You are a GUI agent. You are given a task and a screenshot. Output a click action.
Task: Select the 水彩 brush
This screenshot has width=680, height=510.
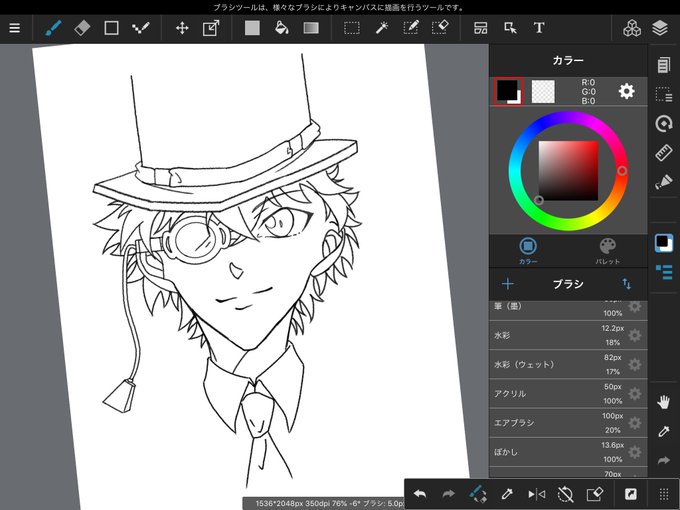coord(568,335)
